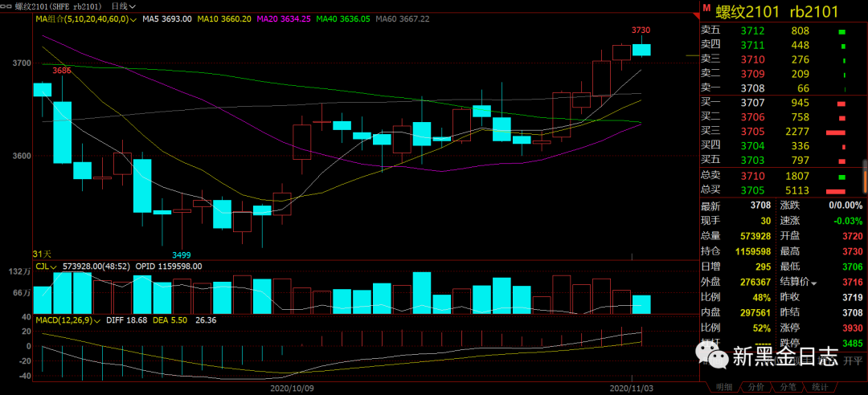Click the MA60 3667.22 label
This screenshot has height=395, width=868.
coord(403,18)
